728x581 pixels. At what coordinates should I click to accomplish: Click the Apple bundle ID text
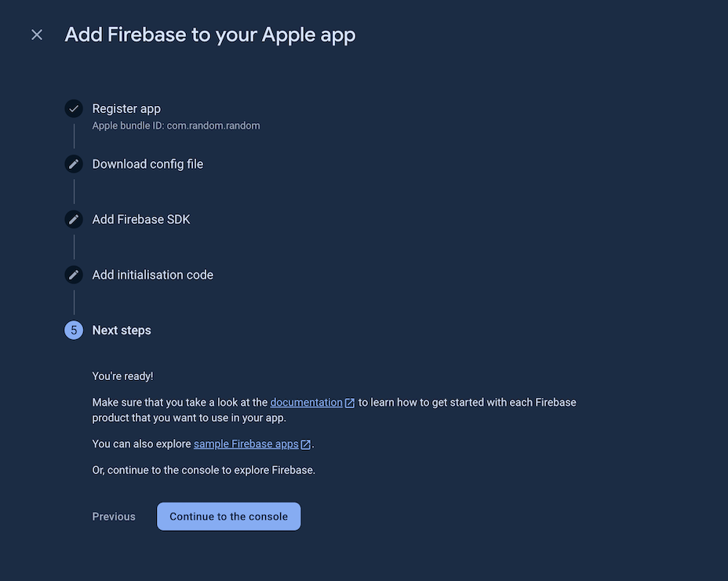[x=176, y=126]
